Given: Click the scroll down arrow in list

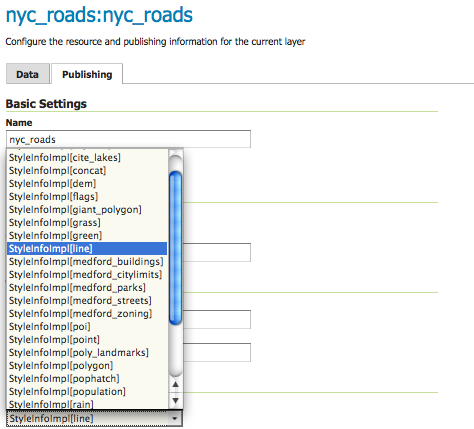Looking at the screenshot, I should point(175,400).
